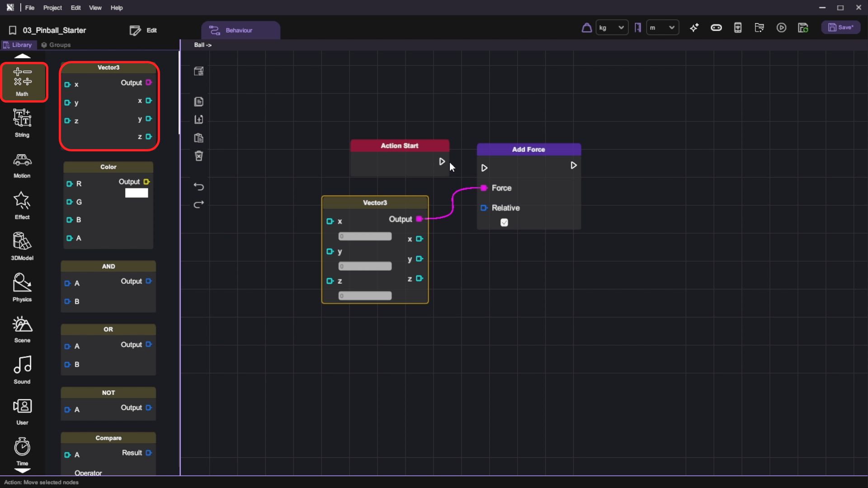This screenshot has height=488, width=868.
Task: Toggle the Relative checkbox in Add Force
Action: click(504, 222)
